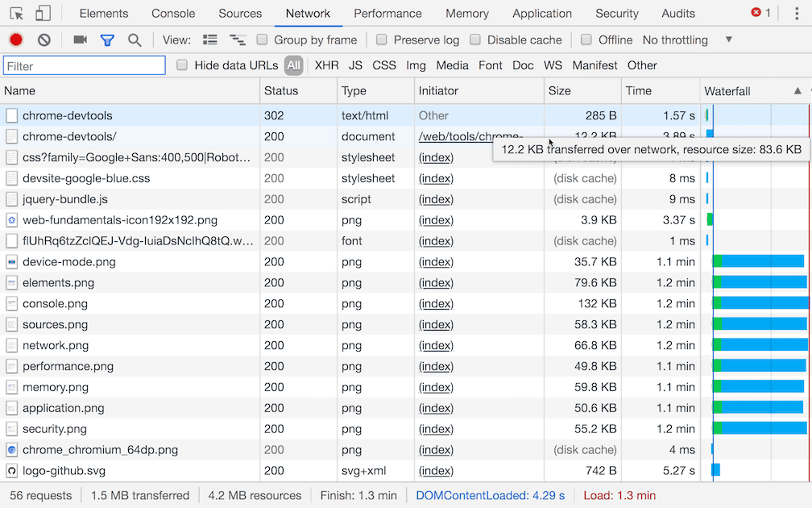Clear the network requests log
This screenshot has height=508, width=812.
(43, 39)
